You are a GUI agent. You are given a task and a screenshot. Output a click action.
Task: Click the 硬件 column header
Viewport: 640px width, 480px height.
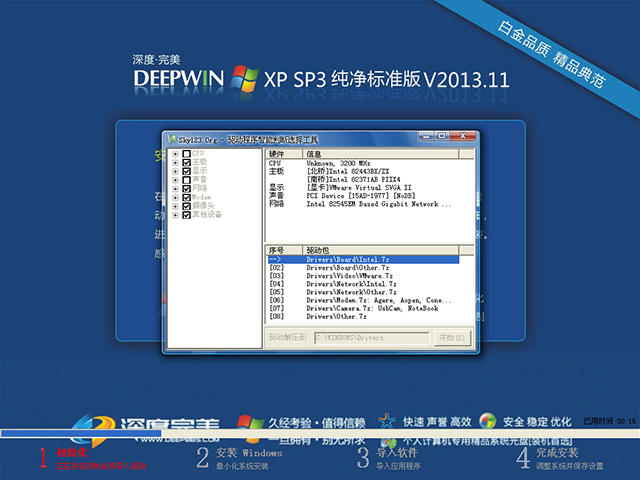pyautogui.click(x=284, y=154)
